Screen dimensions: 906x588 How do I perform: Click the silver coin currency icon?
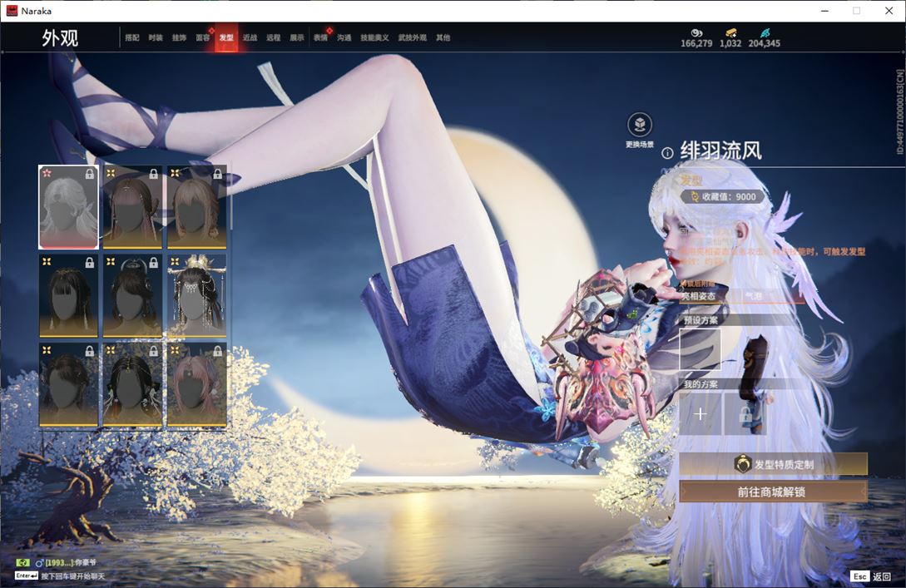tap(696, 33)
